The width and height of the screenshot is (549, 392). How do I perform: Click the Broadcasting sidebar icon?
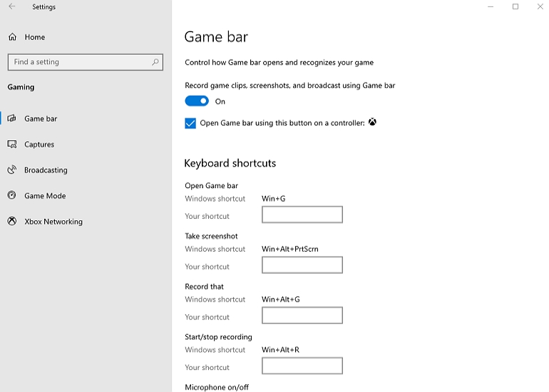(x=12, y=170)
